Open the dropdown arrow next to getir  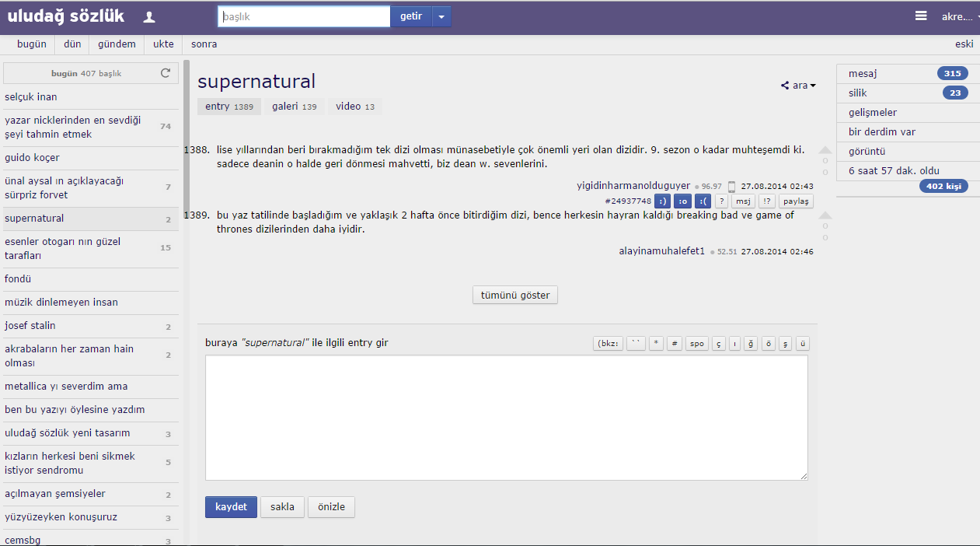[x=441, y=16]
